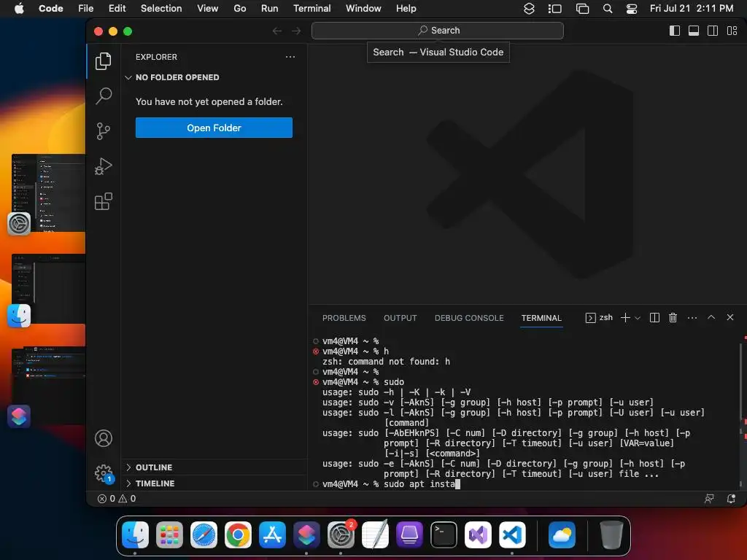This screenshot has height=560, width=747.
Task: Switch to the Output tab
Action: tap(400, 318)
